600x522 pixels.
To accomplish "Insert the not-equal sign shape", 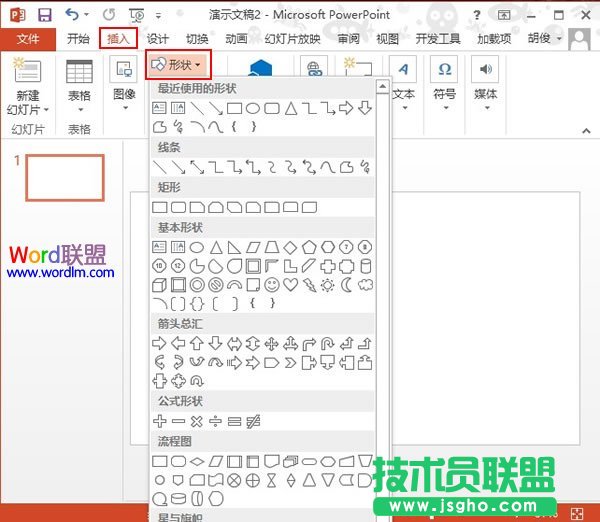I will click(x=253, y=421).
